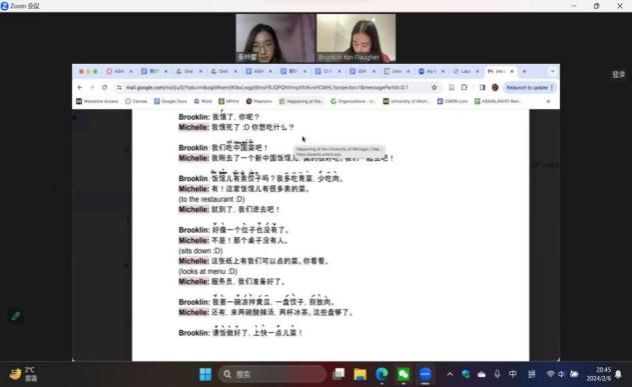Click the green annotation pencil icon
Screen dimensions: 632x387
point(16,316)
